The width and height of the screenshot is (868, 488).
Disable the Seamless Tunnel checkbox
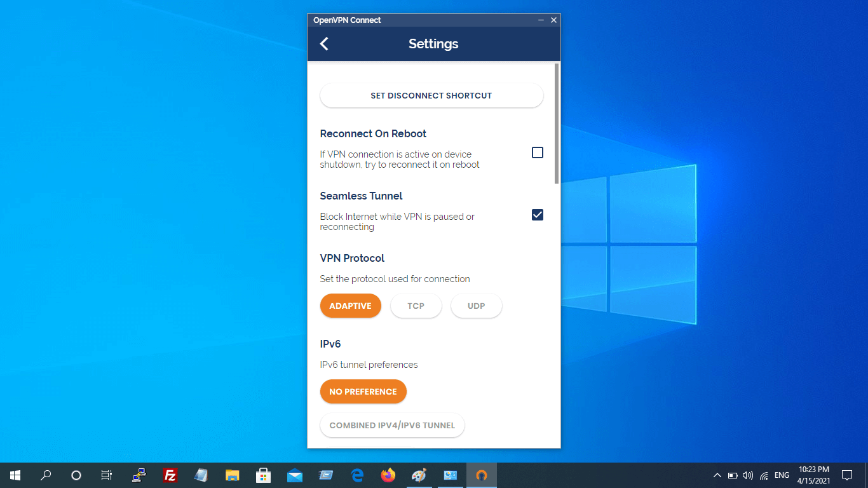pyautogui.click(x=538, y=215)
